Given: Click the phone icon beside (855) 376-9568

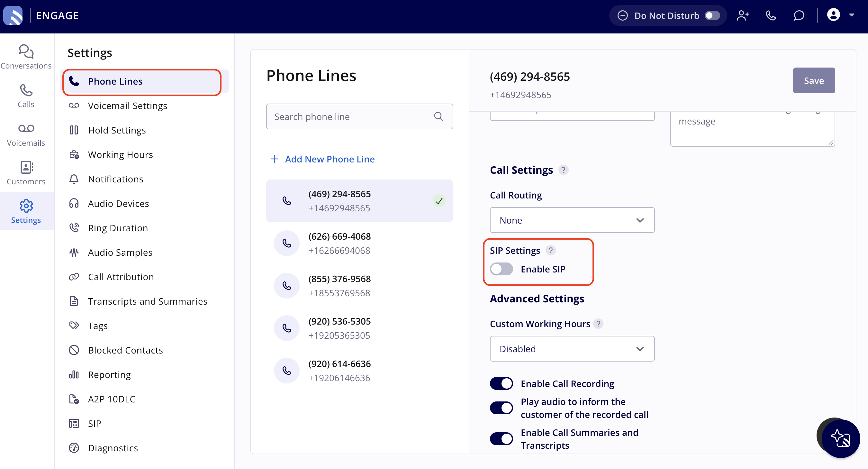Looking at the screenshot, I should click(287, 286).
